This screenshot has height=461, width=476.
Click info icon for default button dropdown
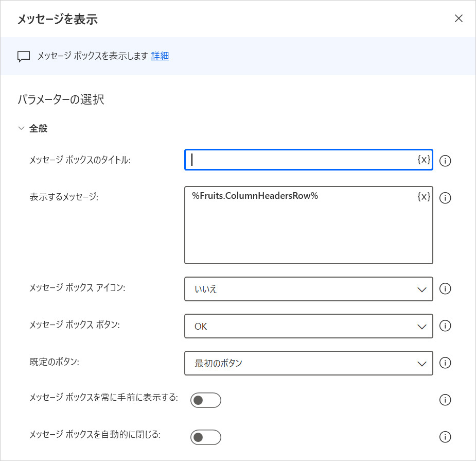coord(446,363)
